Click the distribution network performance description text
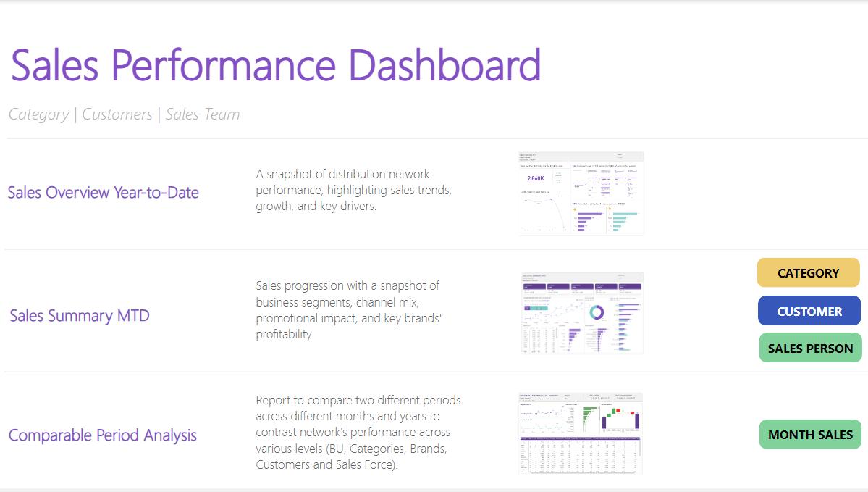 (353, 190)
